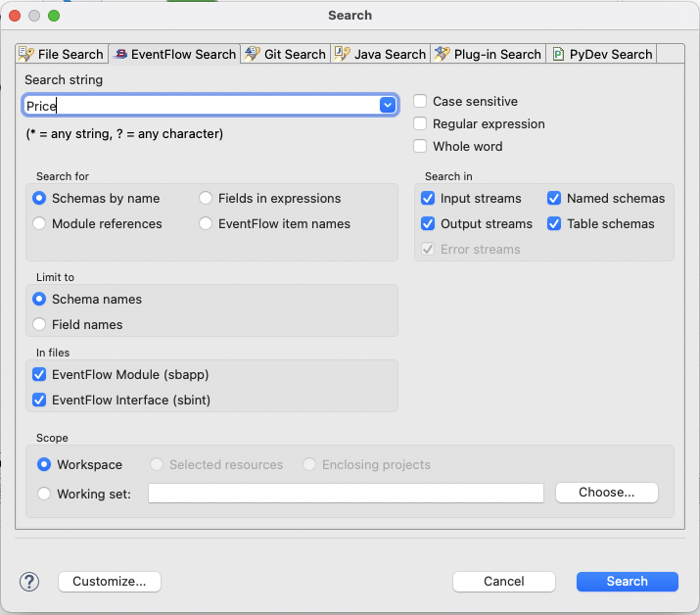This screenshot has width=700, height=615.
Task: Select Module references radio button
Action: click(39, 223)
